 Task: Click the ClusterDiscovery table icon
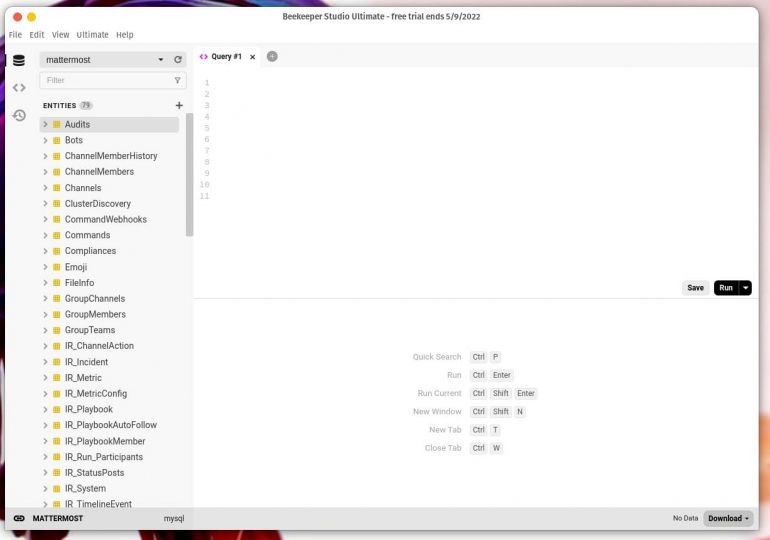point(56,204)
